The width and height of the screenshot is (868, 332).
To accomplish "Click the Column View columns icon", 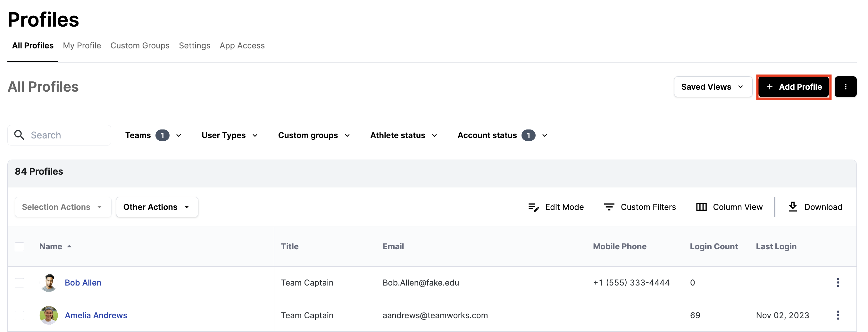I will point(701,207).
